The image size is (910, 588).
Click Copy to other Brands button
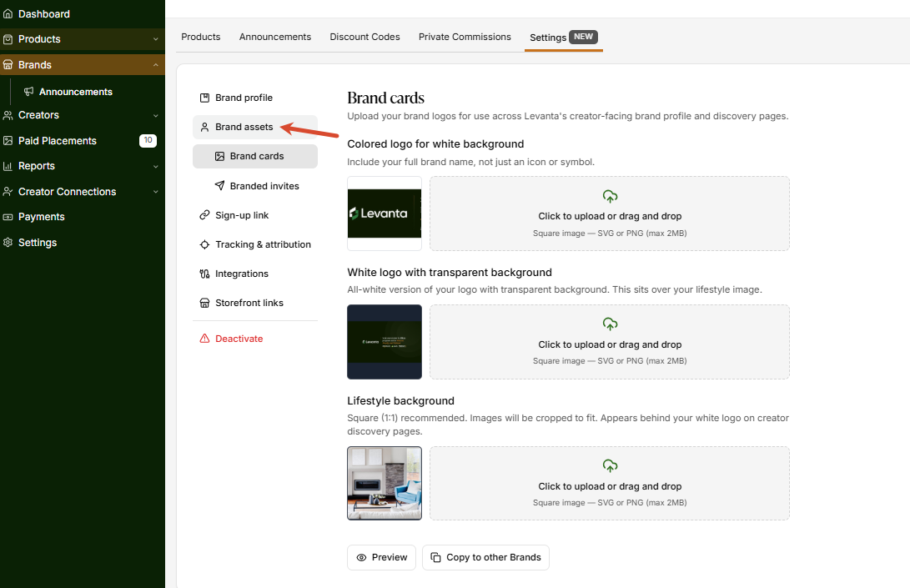(x=485, y=557)
